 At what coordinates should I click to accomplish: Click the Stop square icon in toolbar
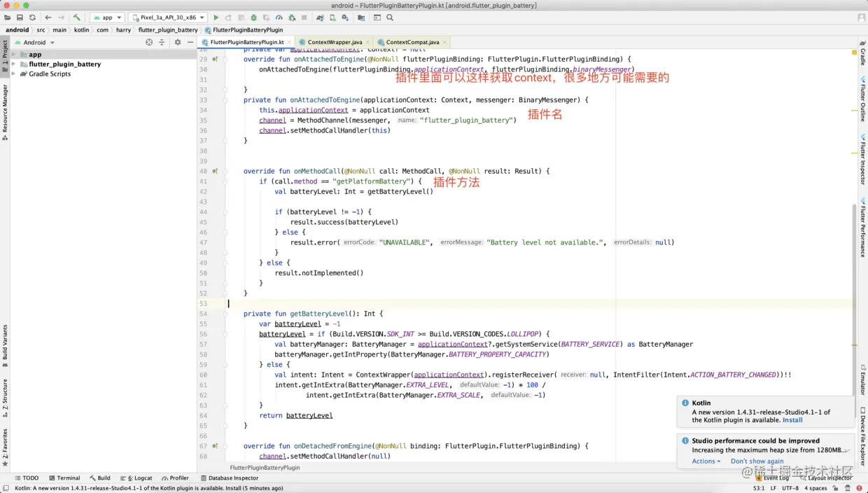point(304,18)
